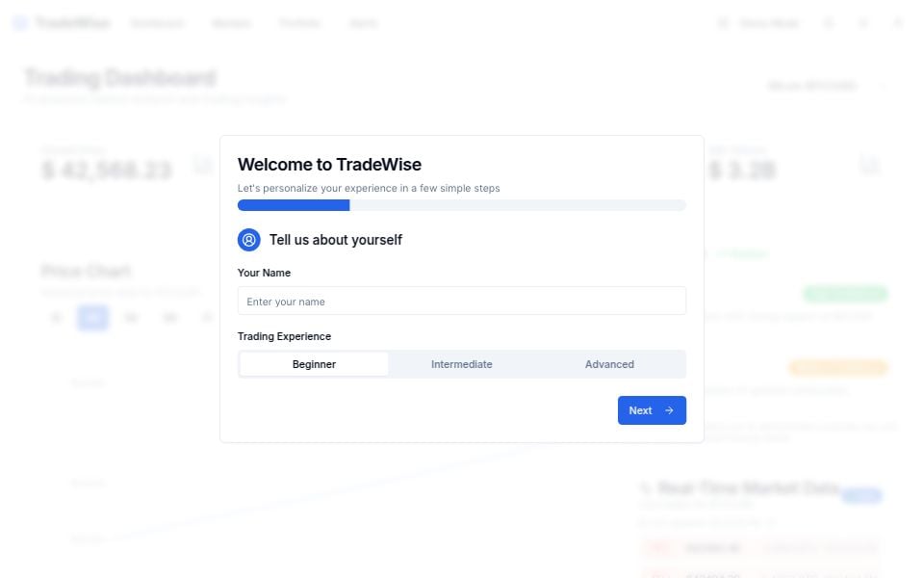Click the Demo Mode label in header

(769, 23)
